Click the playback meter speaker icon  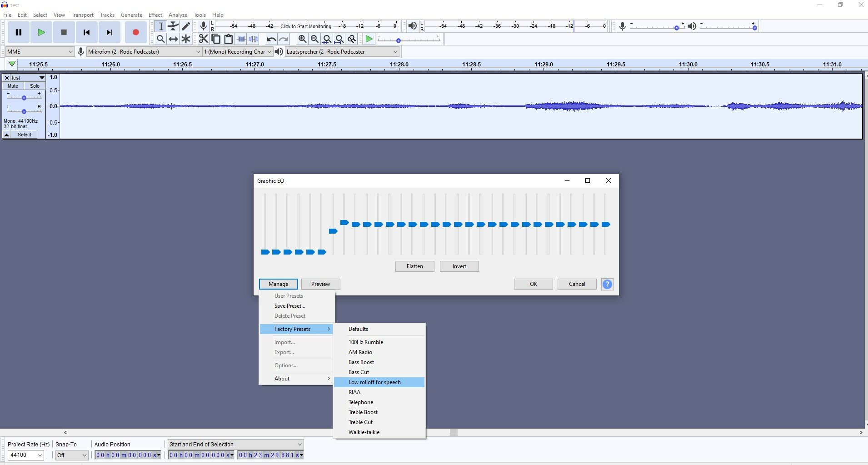[412, 26]
